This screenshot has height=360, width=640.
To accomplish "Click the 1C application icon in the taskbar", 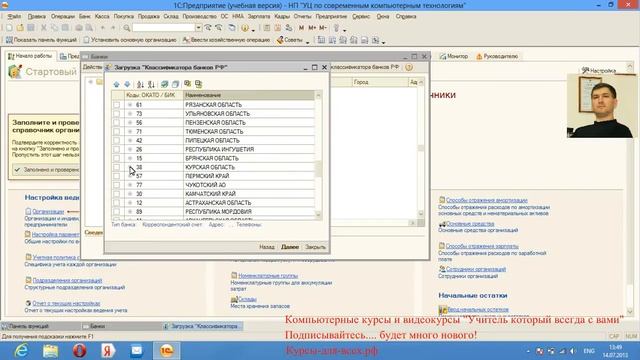I will (167, 351).
